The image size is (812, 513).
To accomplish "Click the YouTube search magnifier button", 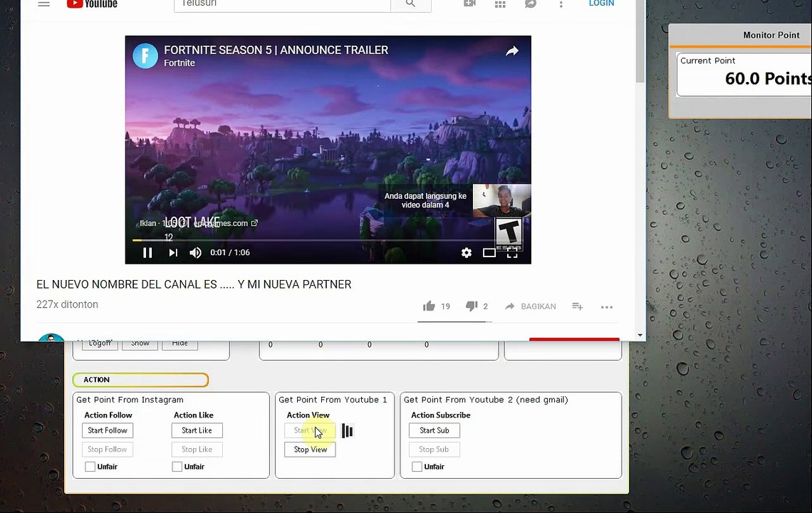I will point(411,4).
